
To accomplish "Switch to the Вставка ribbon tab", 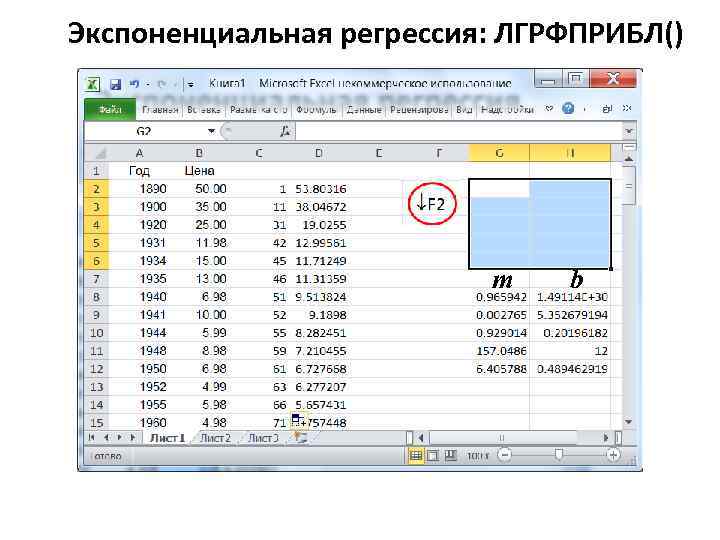I will point(204,110).
